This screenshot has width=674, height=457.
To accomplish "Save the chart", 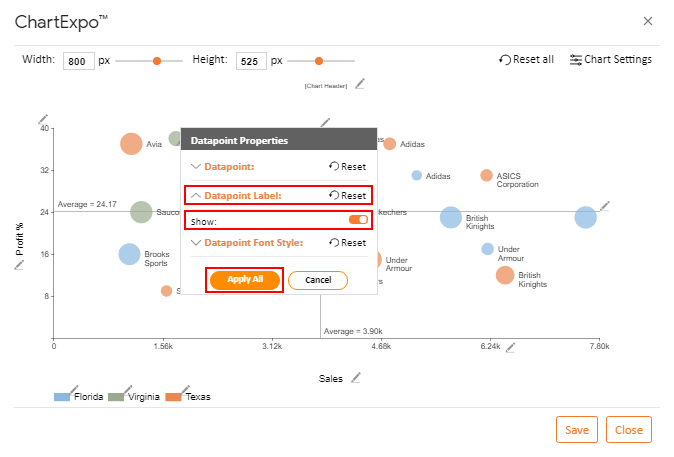I will (576, 429).
